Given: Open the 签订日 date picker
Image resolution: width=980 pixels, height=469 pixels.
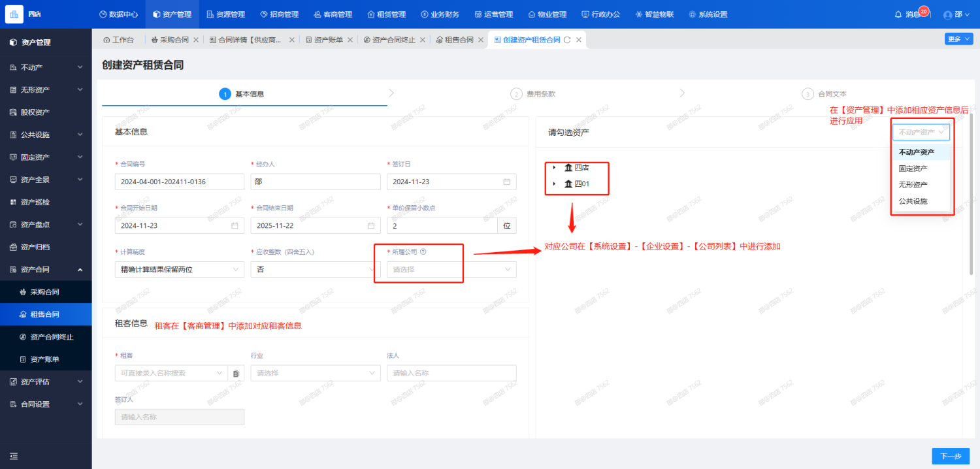Looking at the screenshot, I should (x=451, y=182).
